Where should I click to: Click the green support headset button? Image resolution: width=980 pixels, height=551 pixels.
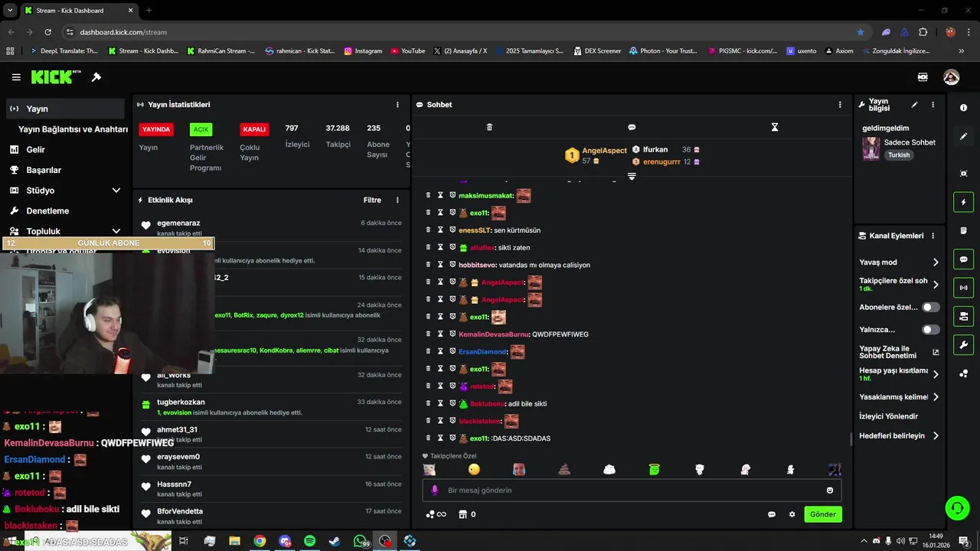click(956, 507)
